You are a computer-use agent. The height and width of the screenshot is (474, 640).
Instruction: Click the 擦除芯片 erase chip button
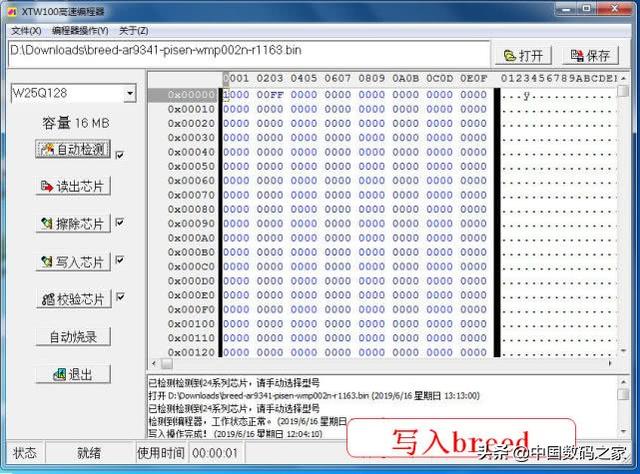point(73,223)
